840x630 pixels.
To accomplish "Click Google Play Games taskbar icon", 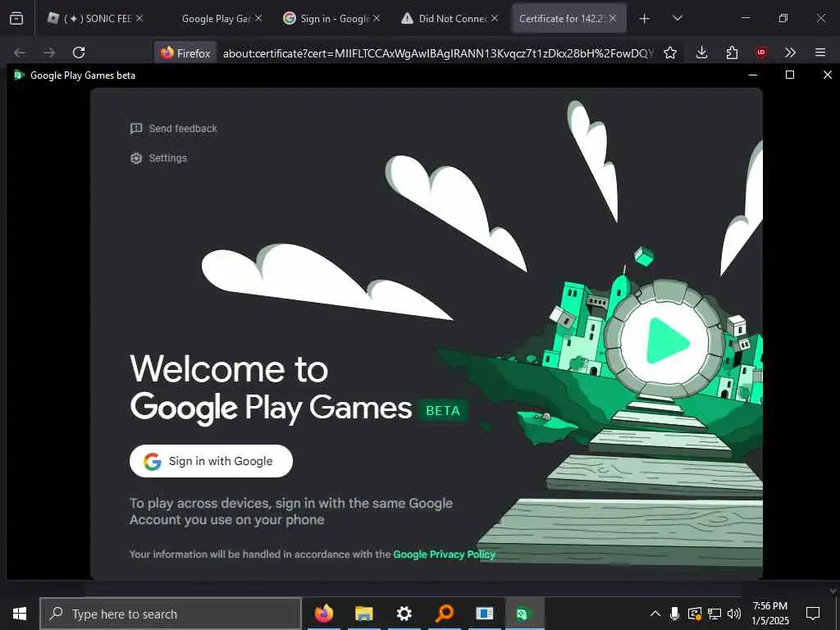I will pyautogui.click(x=524, y=614).
